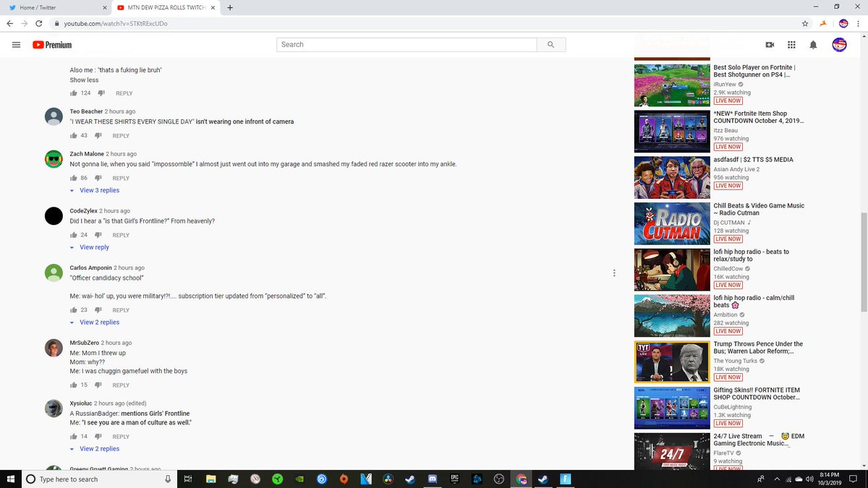This screenshot has width=868, height=488.
Task: Open the Gifting Skins FORTNITE ITEM SHOP video title
Action: tap(757, 394)
